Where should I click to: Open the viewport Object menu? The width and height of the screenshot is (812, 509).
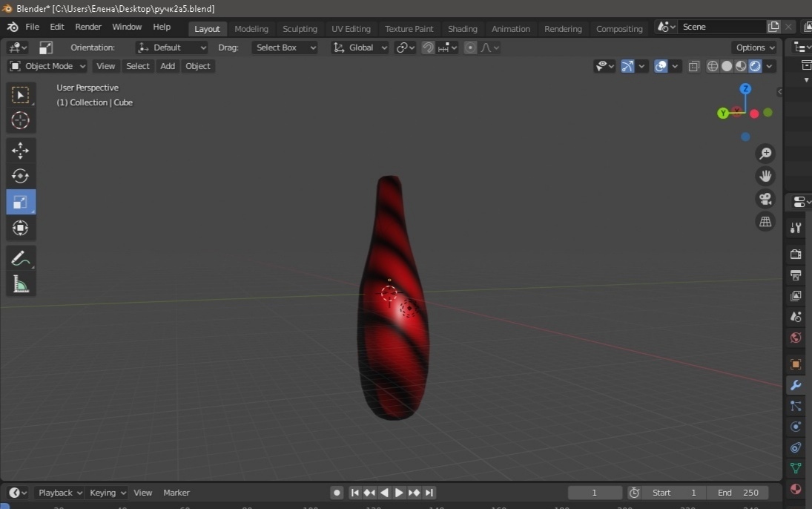(x=198, y=66)
